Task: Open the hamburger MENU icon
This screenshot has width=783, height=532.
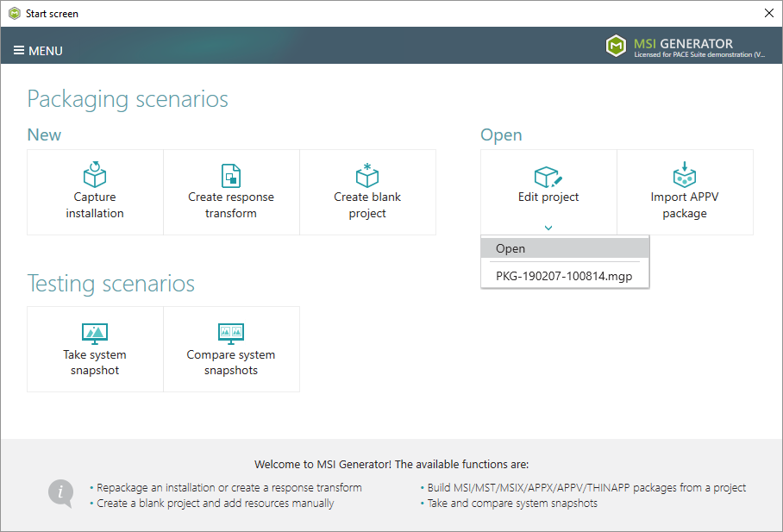Action: pos(18,51)
